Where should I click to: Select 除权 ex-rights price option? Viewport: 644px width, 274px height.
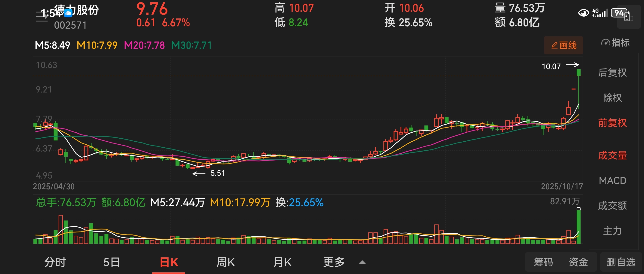[612, 98]
